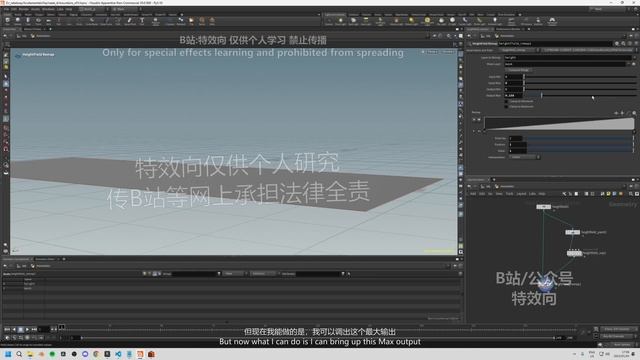Select the Helix shelf tool
Viewport: 640px width, 360px height.
pos(212,21)
